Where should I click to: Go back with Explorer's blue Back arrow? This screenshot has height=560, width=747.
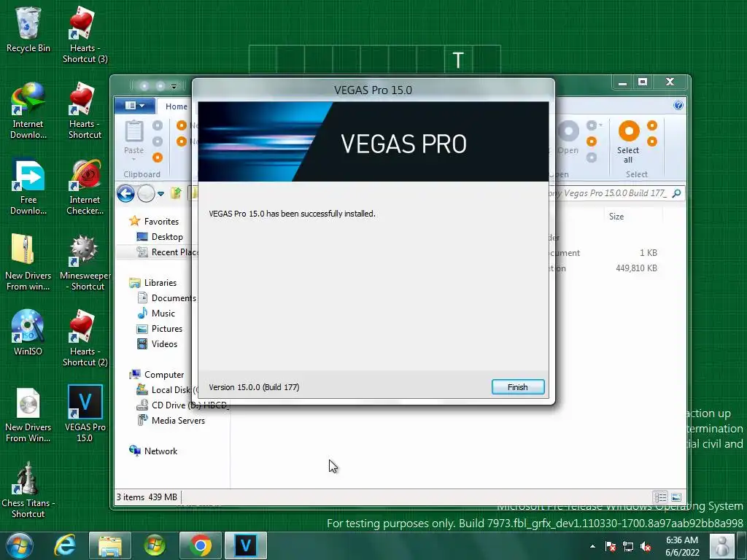coord(125,193)
